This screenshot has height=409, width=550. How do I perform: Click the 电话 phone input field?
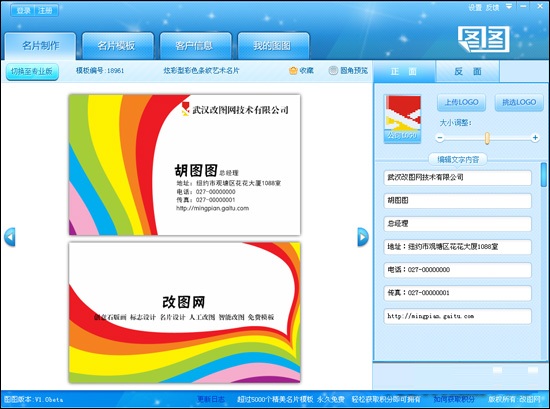pos(457,270)
